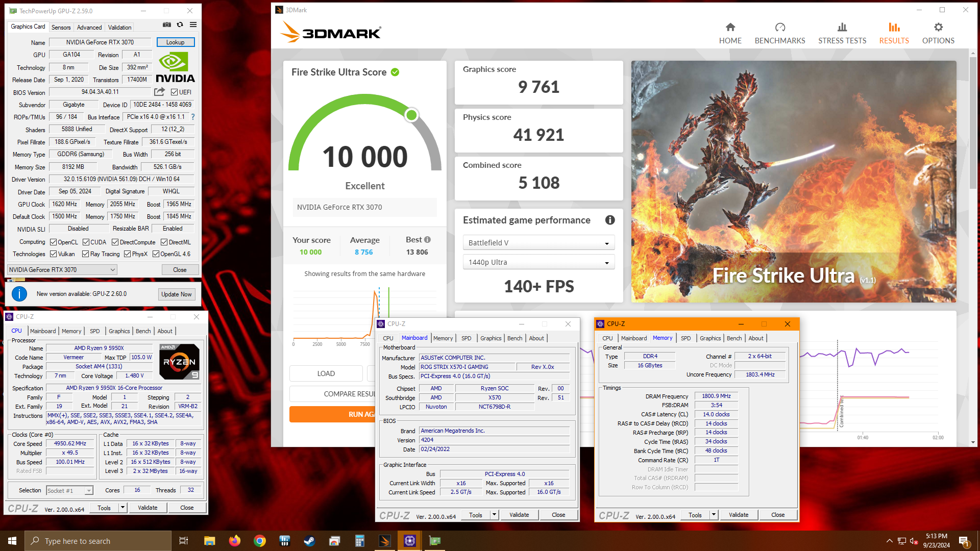Expand Tools arrow in CPU-Z Mainboard window
The width and height of the screenshot is (980, 551).
pos(494,515)
